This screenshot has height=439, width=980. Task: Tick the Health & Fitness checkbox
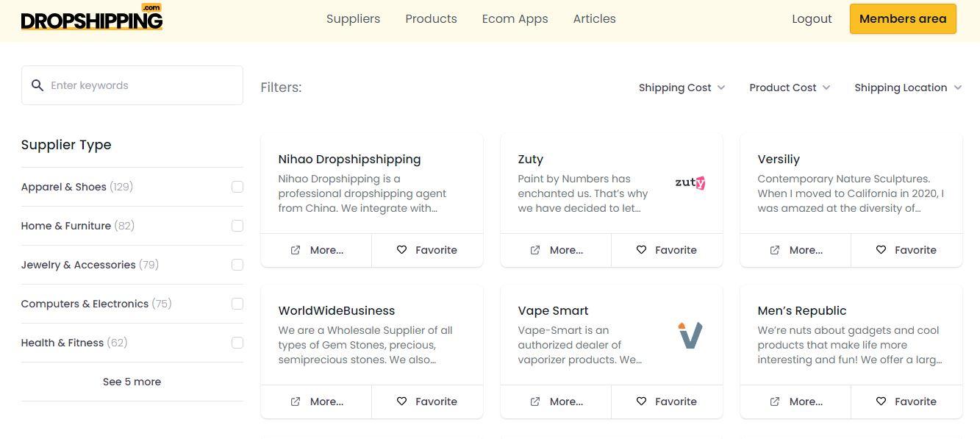[x=237, y=343]
